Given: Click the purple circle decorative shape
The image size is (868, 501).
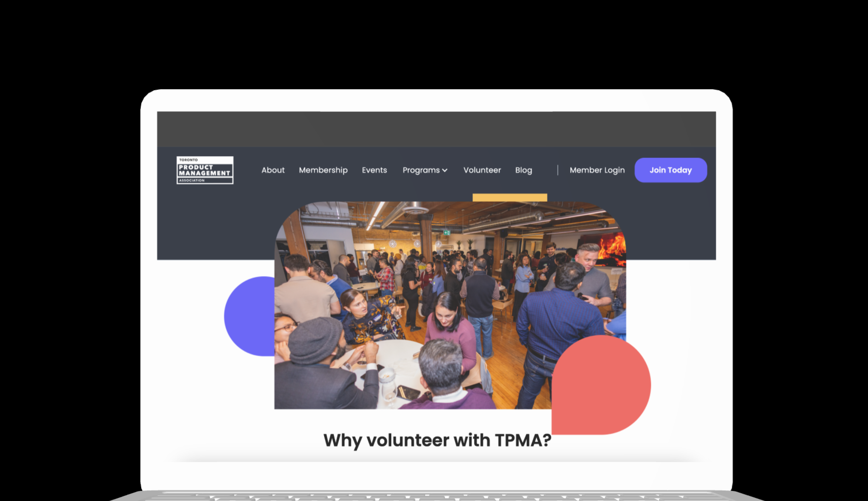Looking at the screenshot, I should click(x=250, y=316).
